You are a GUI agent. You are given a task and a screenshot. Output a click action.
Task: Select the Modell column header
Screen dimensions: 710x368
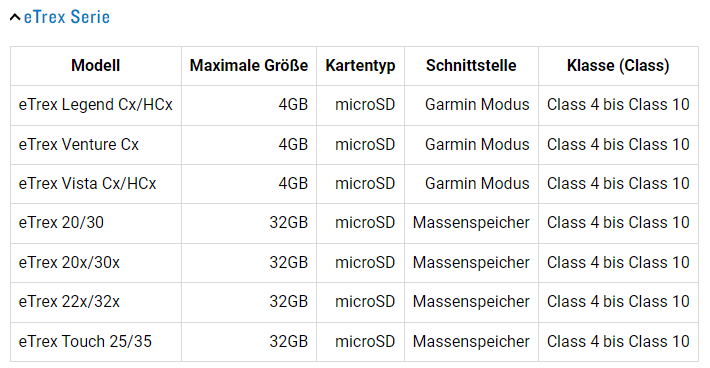[x=96, y=66]
